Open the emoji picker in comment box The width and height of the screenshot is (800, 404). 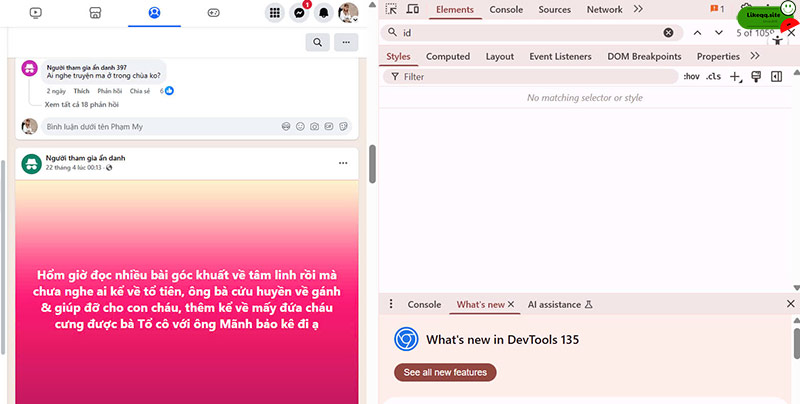[x=300, y=127]
